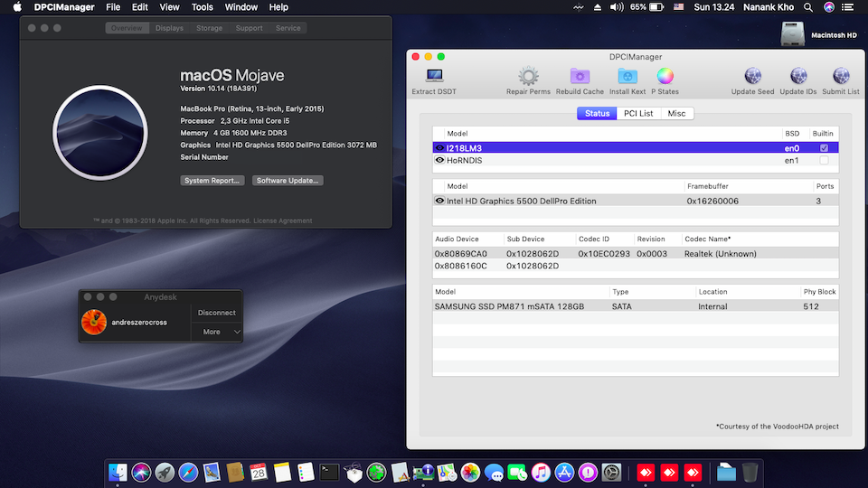Open the Support tab in About This Mac

tap(250, 28)
